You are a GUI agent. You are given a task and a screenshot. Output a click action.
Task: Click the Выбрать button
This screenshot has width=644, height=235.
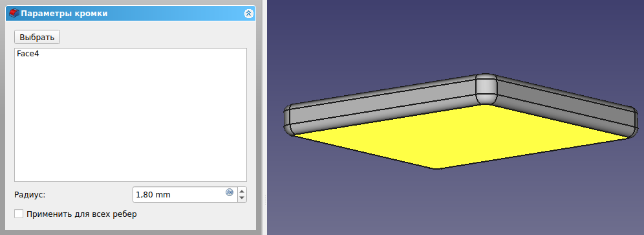[x=37, y=37]
